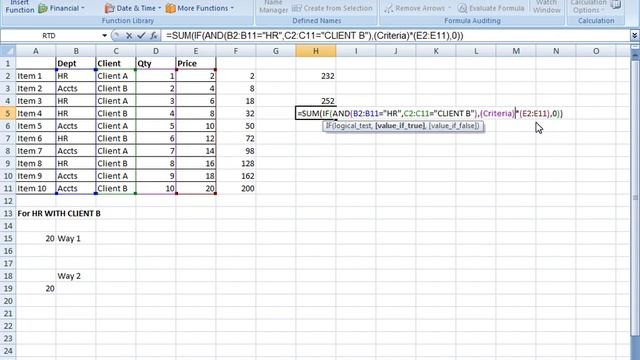Viewport: 640px width, 360px height.
Task: Open the Date & Time functions dropdown
Action: point(132,8)
